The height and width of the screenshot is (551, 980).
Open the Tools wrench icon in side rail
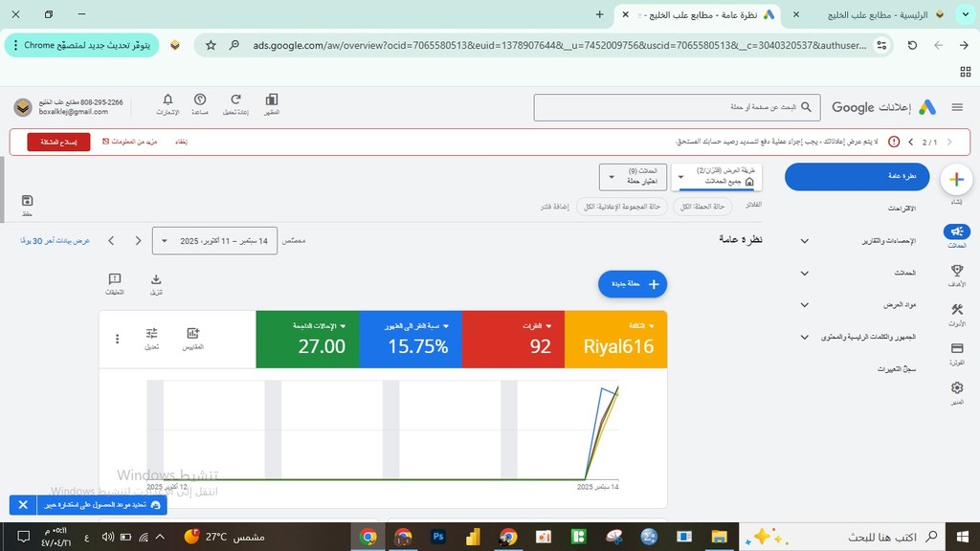coord(957,309)
